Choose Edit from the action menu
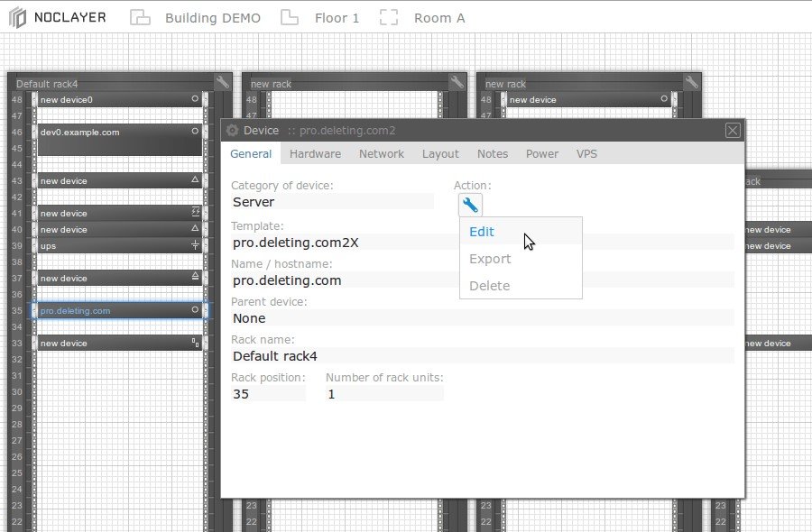This screenshot has width=812, height=532. point(521,232)
